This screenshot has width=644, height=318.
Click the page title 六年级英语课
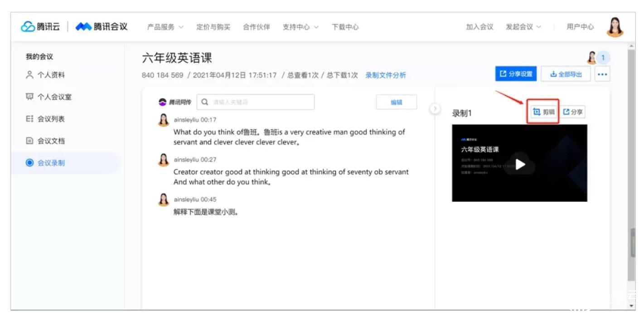(177, 58)
